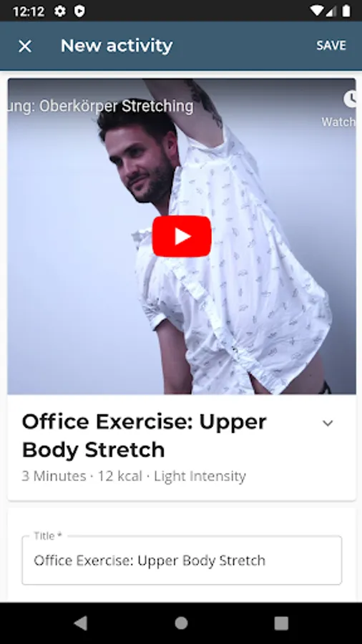
Task: Edit the Title input field
Action: point(182,560)
